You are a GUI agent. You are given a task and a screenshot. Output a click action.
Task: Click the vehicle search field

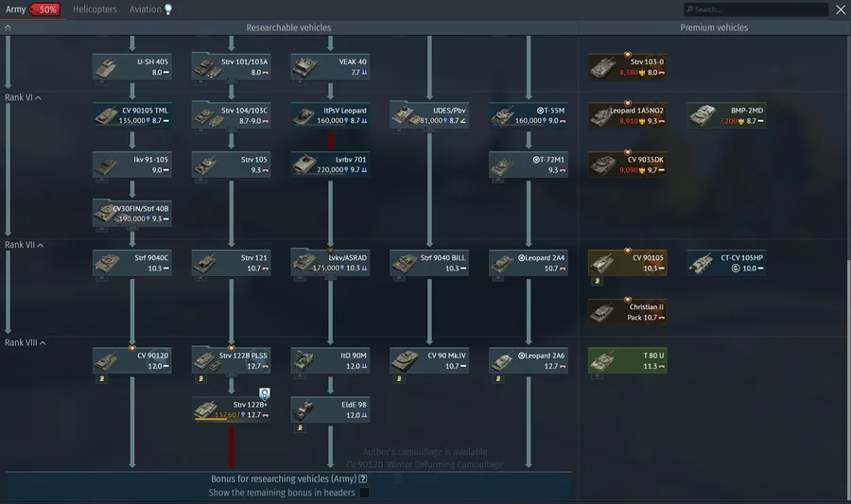(x=752, y=9)
